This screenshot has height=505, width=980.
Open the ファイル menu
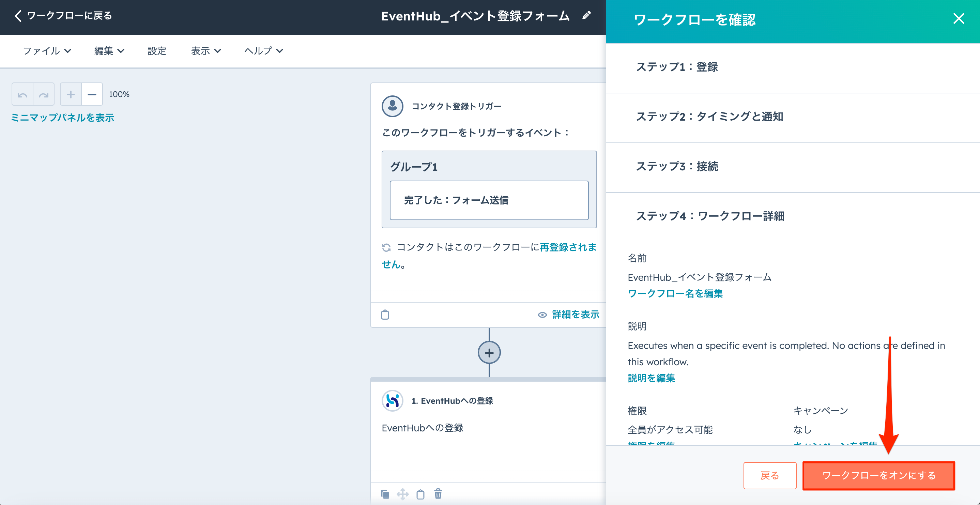pyautogui.click(x=47, y=51)
